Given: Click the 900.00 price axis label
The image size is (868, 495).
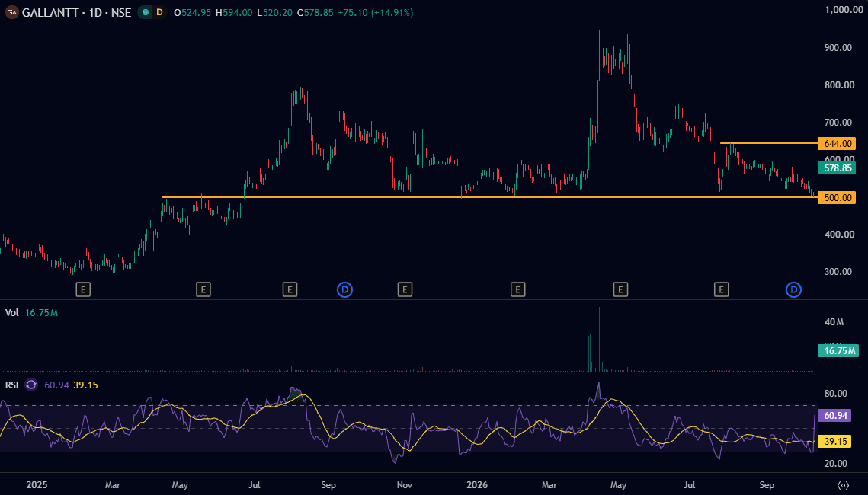Looking at the screenshot, I should (x=838, y=47).
